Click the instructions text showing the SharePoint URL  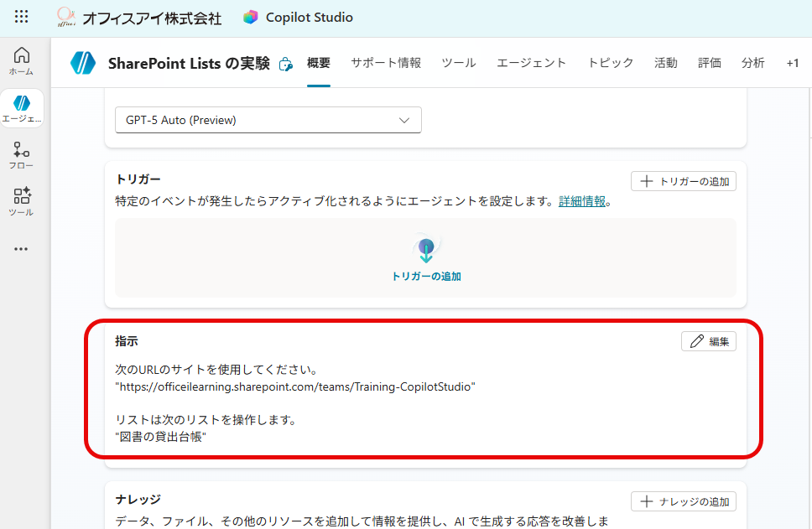[295, 386]
